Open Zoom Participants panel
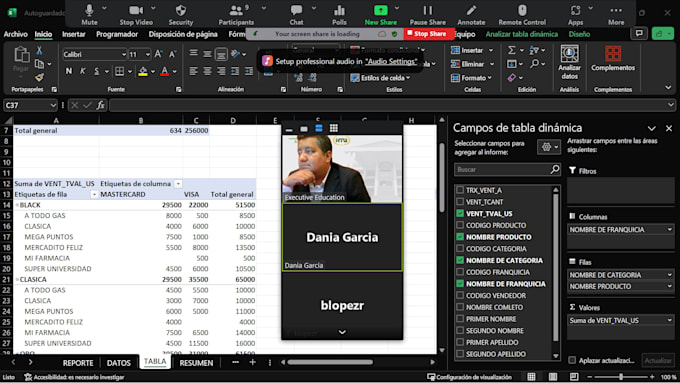 tap(236, 15)
